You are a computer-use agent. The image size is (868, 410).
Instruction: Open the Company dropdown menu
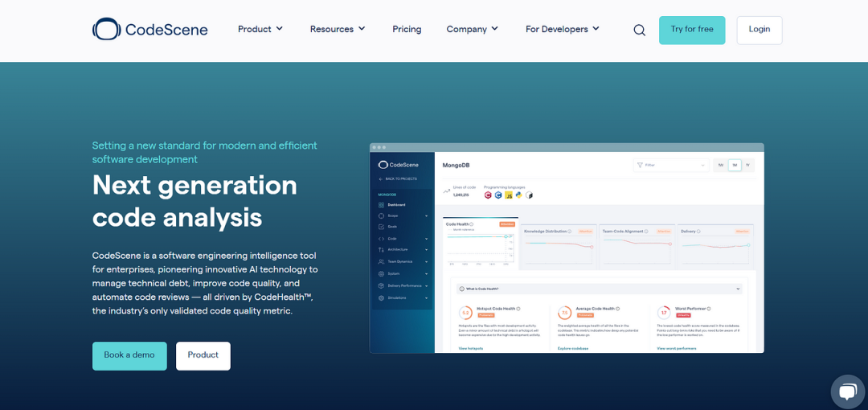pyautogui.click(x=473, y=29)
